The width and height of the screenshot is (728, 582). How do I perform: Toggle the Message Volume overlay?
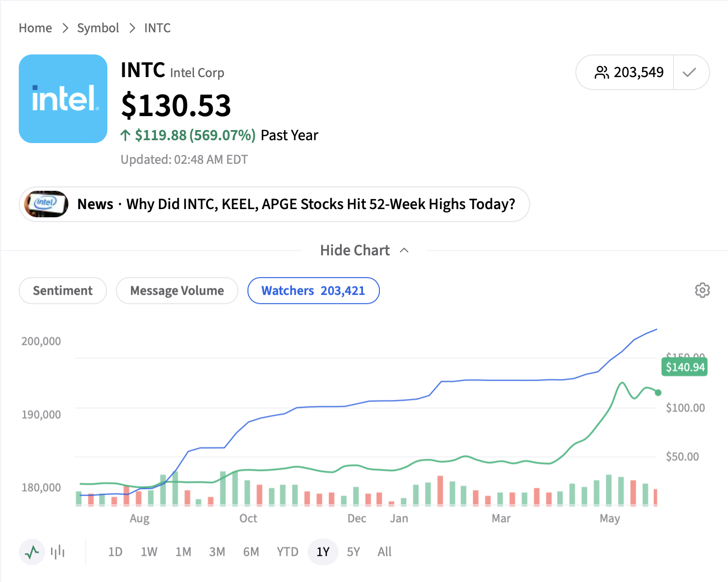(177, 291)
